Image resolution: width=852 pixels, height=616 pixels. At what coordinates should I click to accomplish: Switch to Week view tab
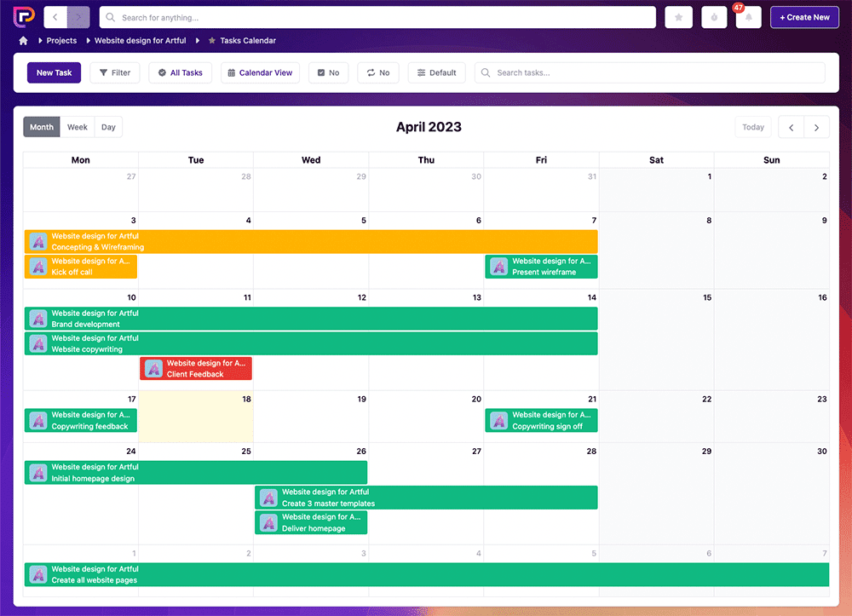pos(78,127)
